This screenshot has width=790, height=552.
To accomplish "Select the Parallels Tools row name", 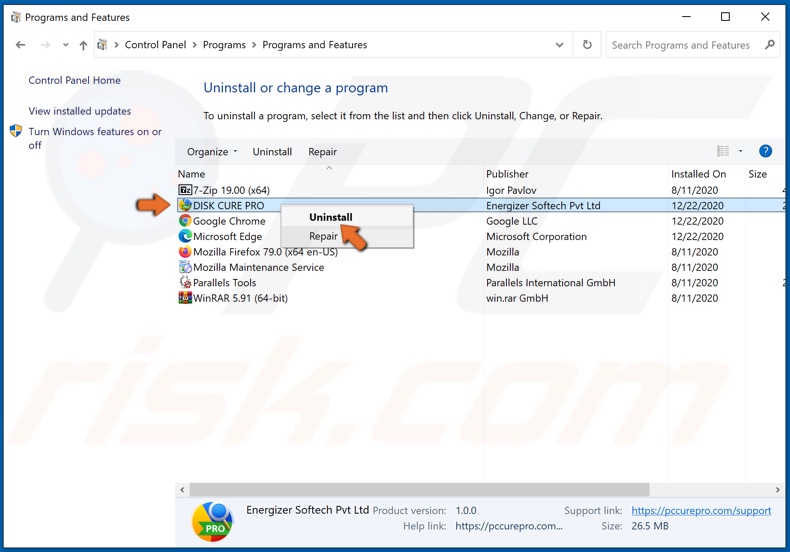I will coord(224,283).
